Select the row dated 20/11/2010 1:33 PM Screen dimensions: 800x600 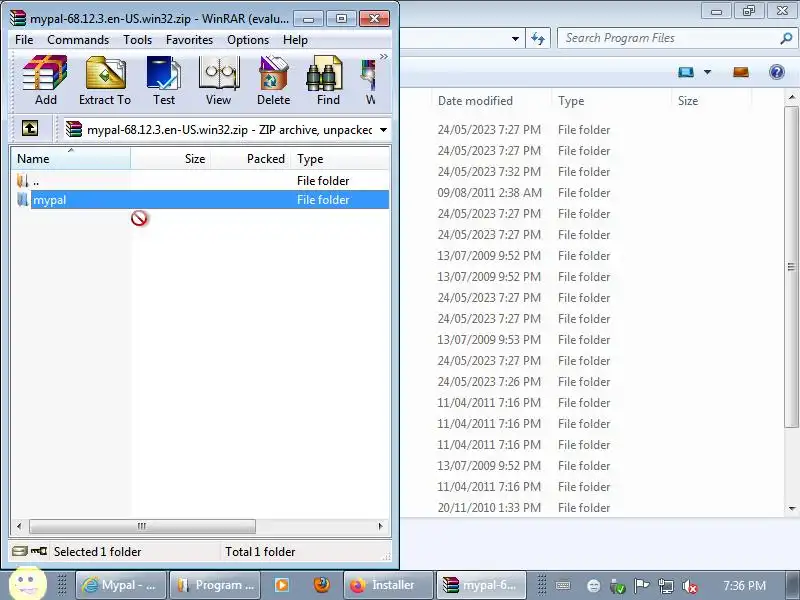(x=592, y=508)
